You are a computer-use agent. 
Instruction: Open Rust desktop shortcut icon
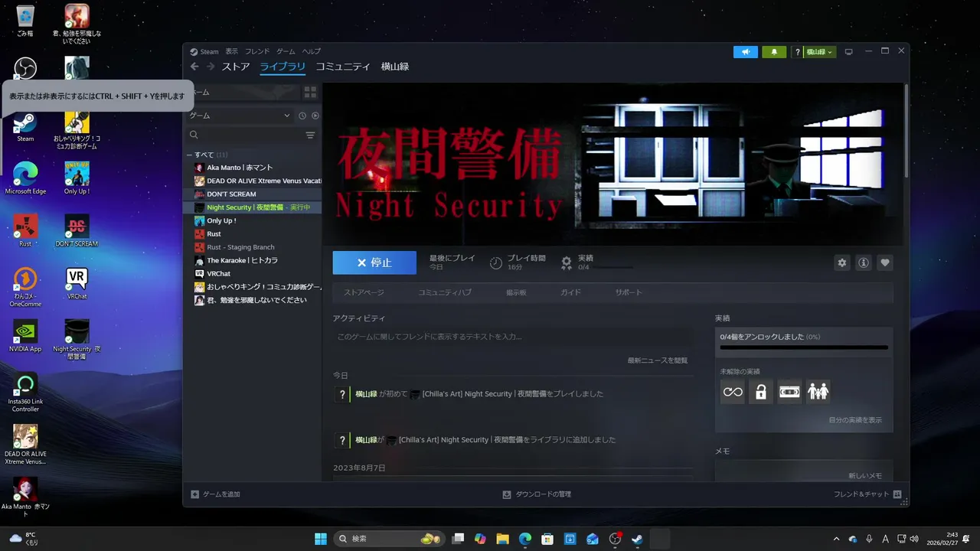pyautogui.click(x=25, y=230)
